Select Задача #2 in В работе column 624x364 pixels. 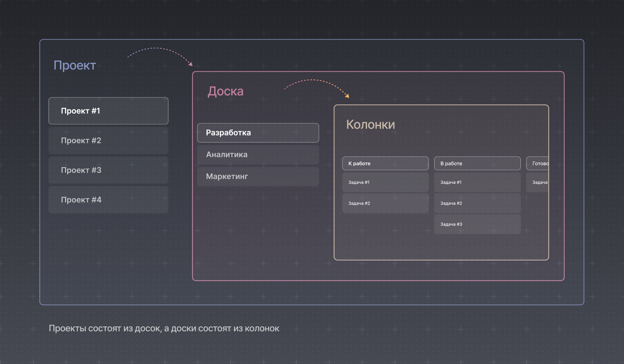click(477, 203)
